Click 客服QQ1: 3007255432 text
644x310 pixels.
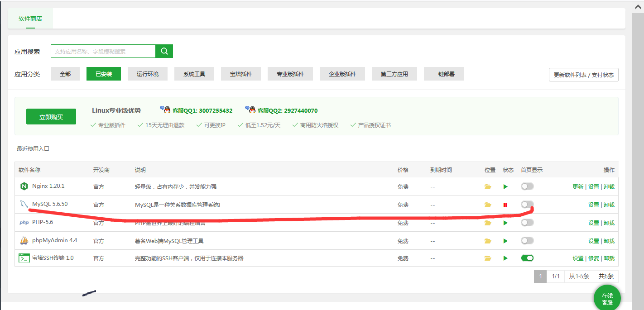[202, 110]
